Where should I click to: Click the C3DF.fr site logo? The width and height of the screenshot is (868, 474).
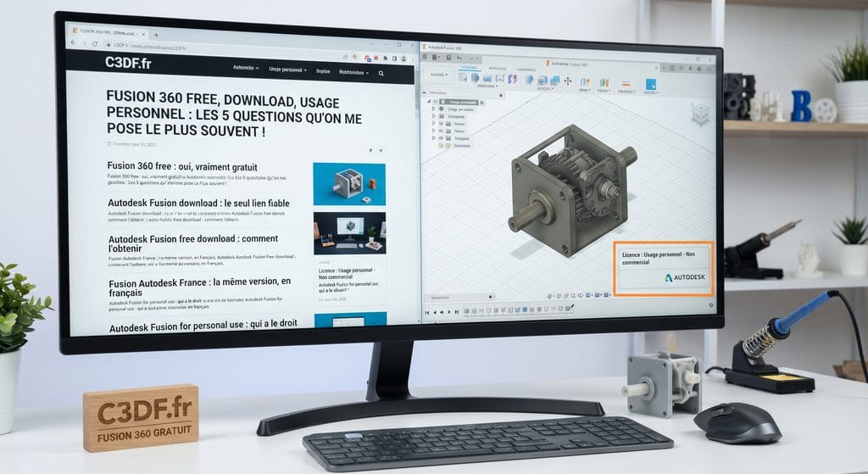click(x=129, y=63)
